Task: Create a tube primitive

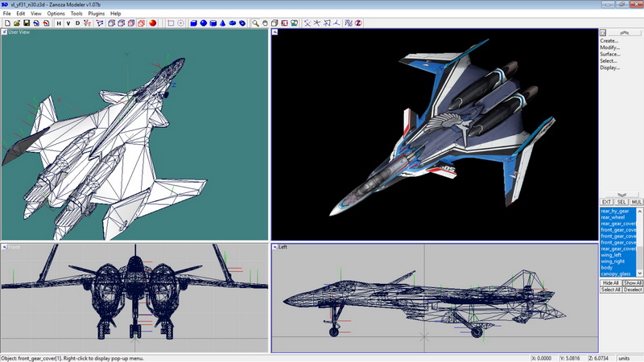Action: tap(242, 23)
